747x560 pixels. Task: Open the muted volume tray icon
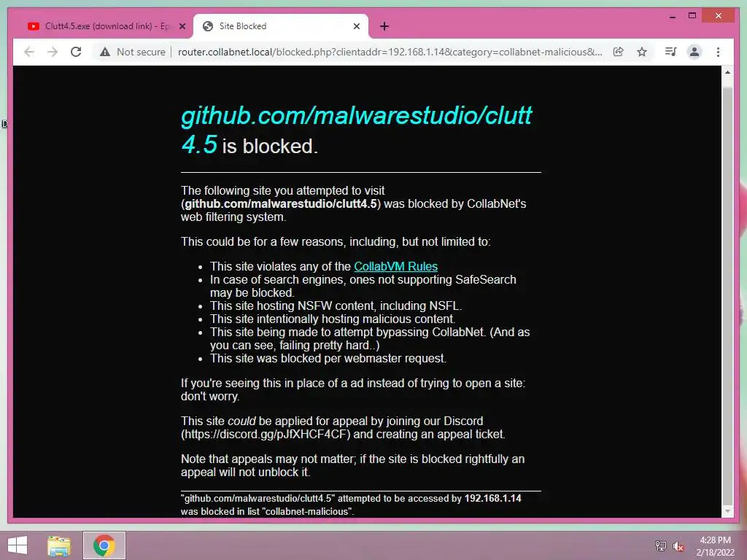point(678,546)
